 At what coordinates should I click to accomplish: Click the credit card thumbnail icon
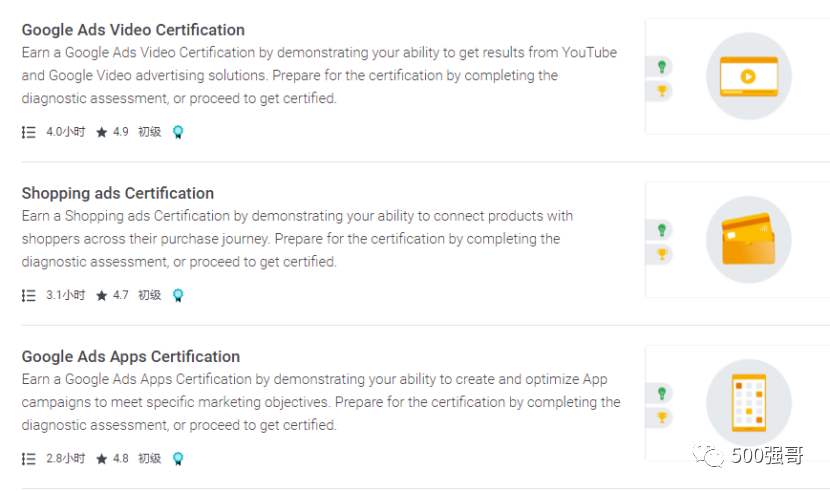748,239
